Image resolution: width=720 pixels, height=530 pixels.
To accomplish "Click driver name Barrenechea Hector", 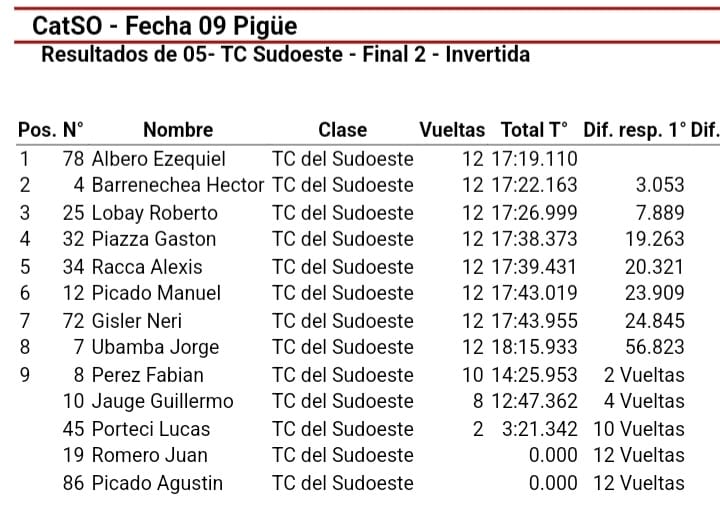I will tap(178, 186).
